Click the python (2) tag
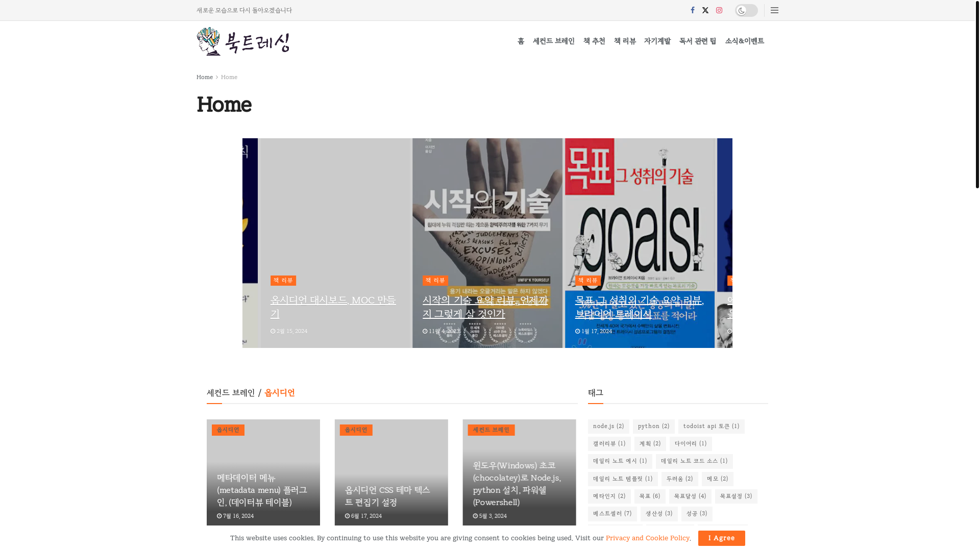 [654, 427]
